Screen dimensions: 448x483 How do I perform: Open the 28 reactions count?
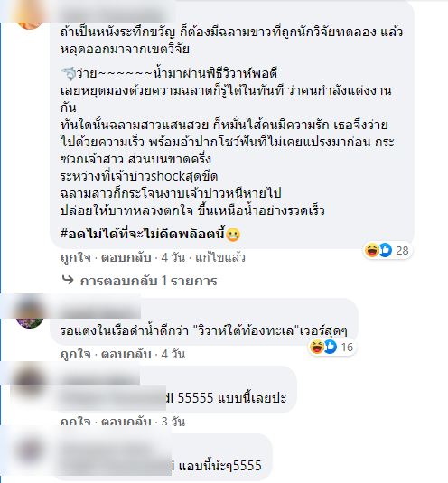click(x=402, y=250)
